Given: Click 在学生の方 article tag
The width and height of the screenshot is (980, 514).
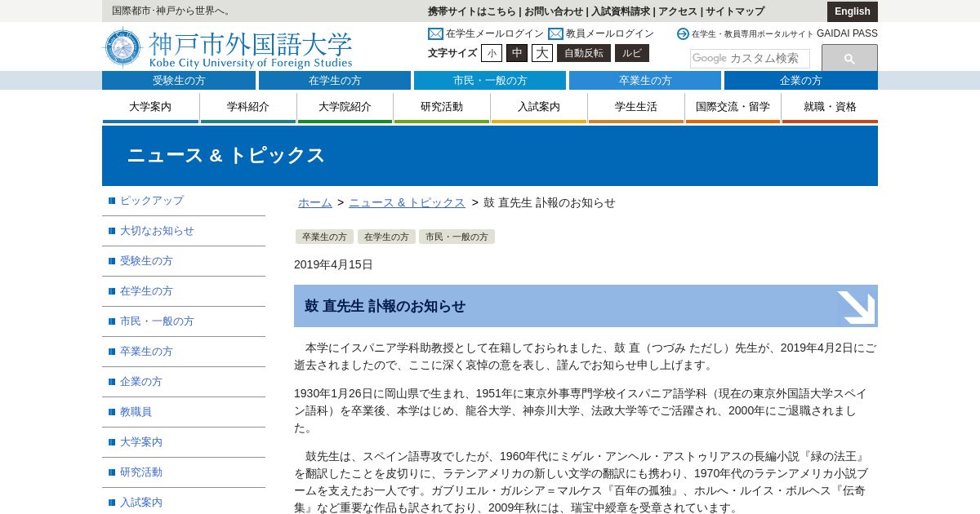Looking at the screenshot, I should click(386, 237).
